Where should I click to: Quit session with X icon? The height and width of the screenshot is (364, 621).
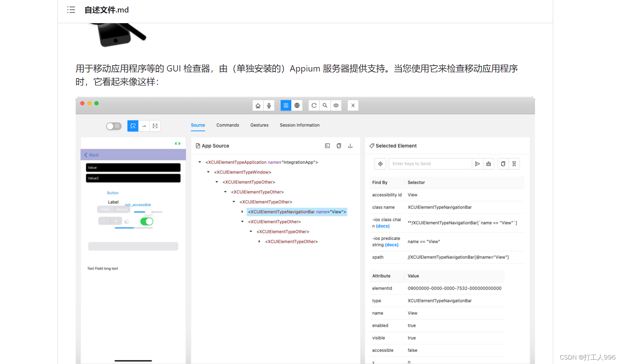click(353, 105)
